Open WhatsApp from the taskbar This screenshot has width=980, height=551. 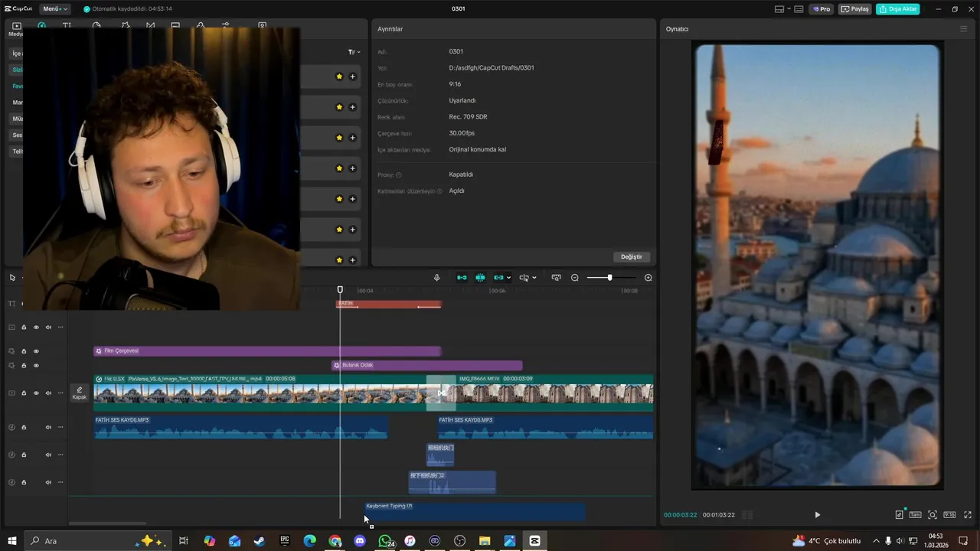point(385,541)
